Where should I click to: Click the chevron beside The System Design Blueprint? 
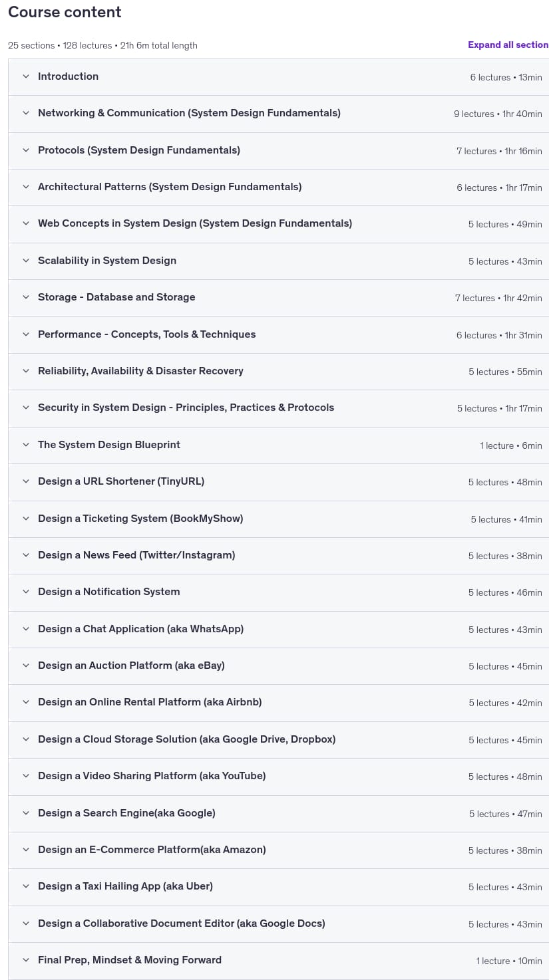click(x=26, y=445)
